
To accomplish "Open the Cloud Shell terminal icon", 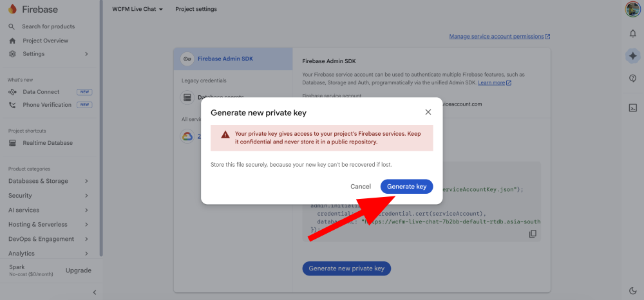I will pos(632,108).
